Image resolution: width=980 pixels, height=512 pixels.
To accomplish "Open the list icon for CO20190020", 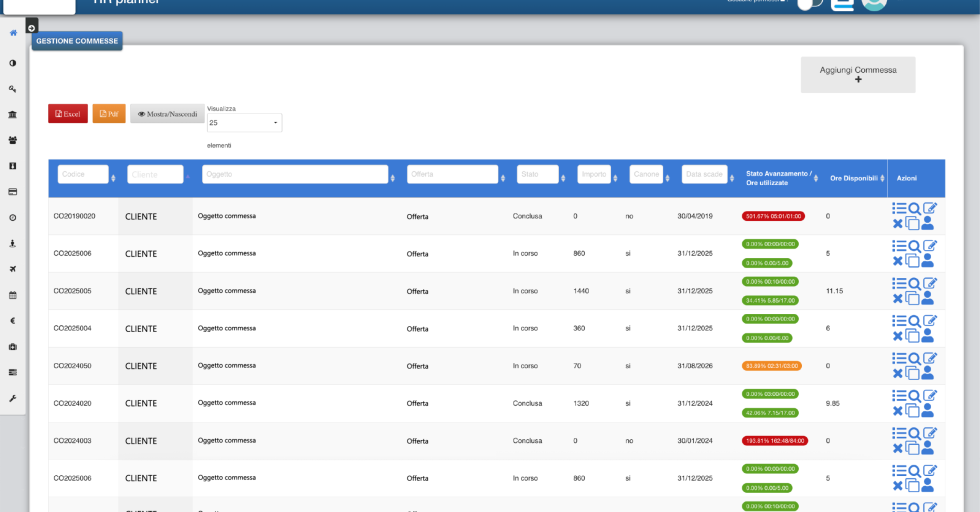I will tap(899, 208).
